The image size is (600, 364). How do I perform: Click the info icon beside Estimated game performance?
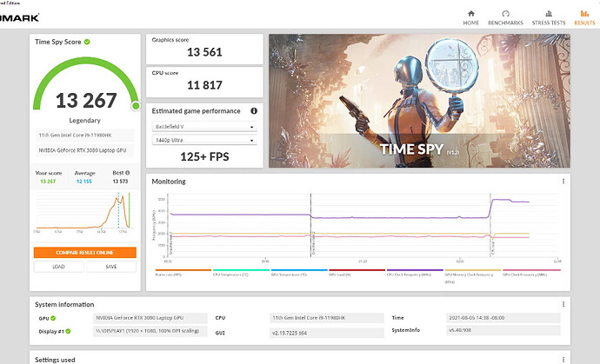point(254,111)
